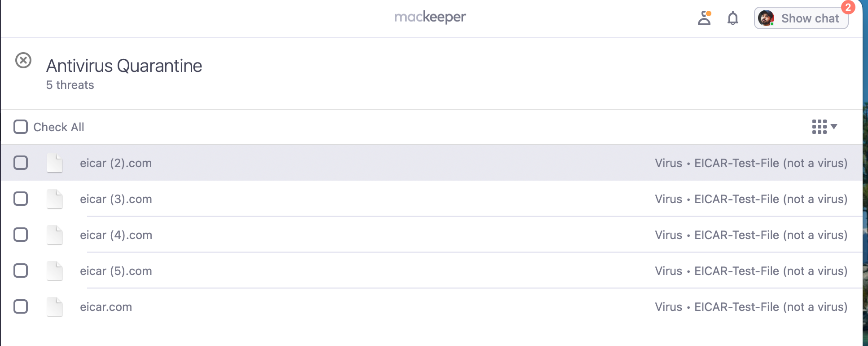Click the eicar (2).com file icon
868x346 pixels.
(55, 163)
